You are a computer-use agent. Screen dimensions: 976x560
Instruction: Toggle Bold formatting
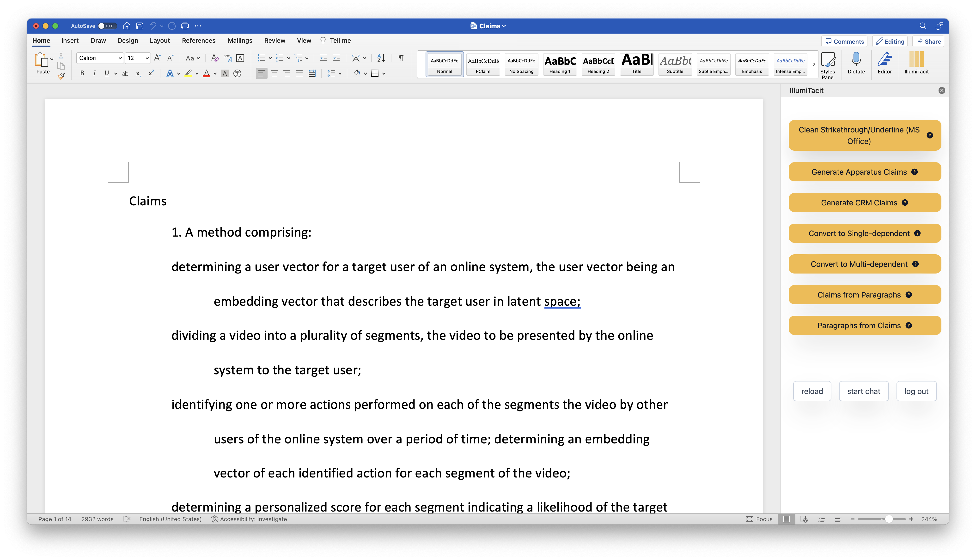pyautogui.click(x=82, y=73)
